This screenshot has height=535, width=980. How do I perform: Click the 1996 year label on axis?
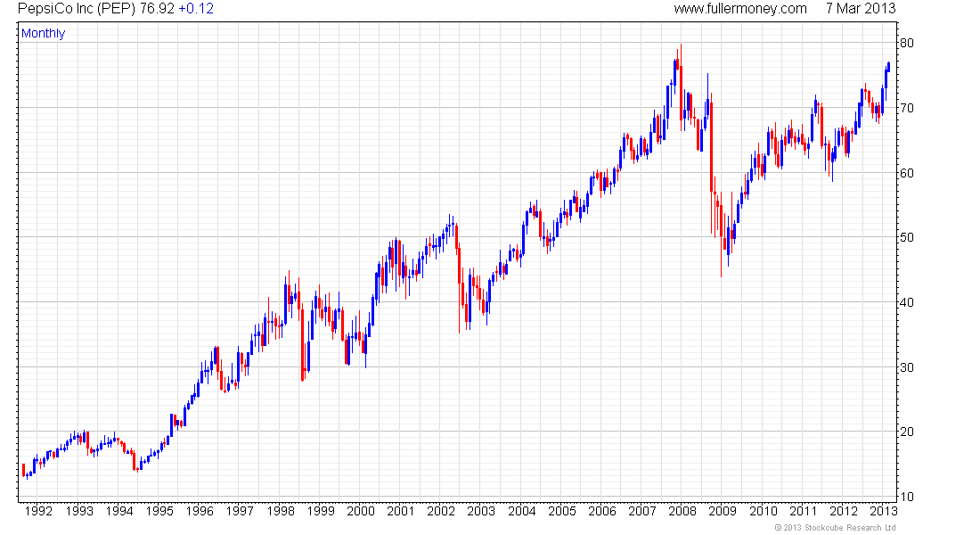click(200, 511)
